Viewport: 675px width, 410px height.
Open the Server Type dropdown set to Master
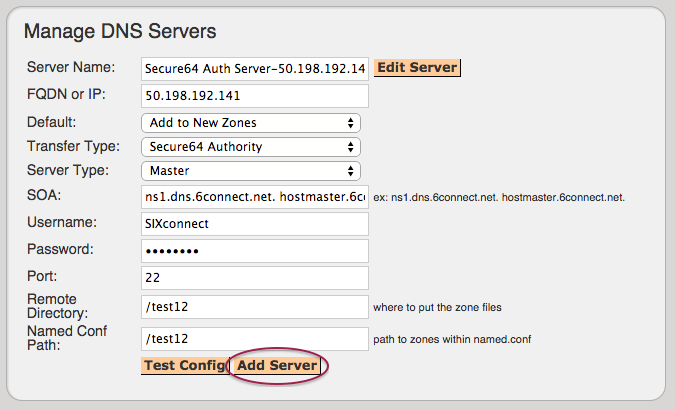251,171
